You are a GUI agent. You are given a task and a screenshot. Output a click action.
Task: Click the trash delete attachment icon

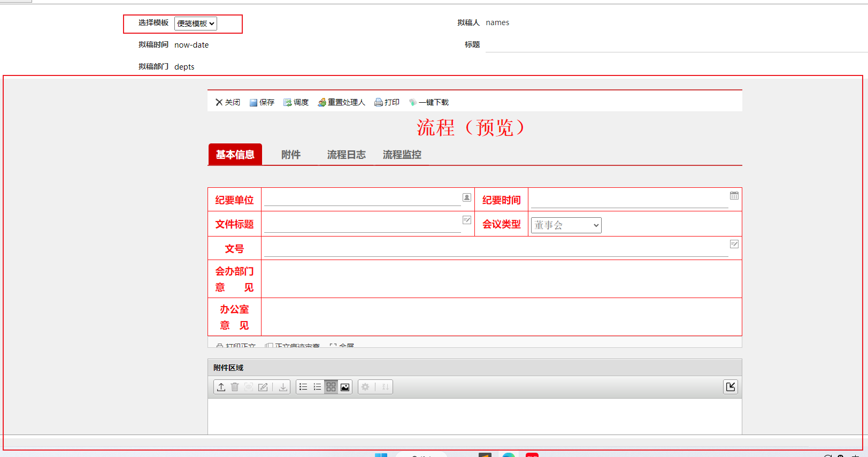pos(235,387)
